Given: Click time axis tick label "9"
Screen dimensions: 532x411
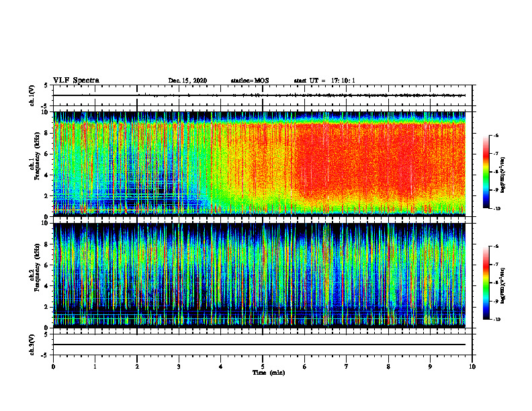Looking at the screenshot, I should tap(430, 367).
